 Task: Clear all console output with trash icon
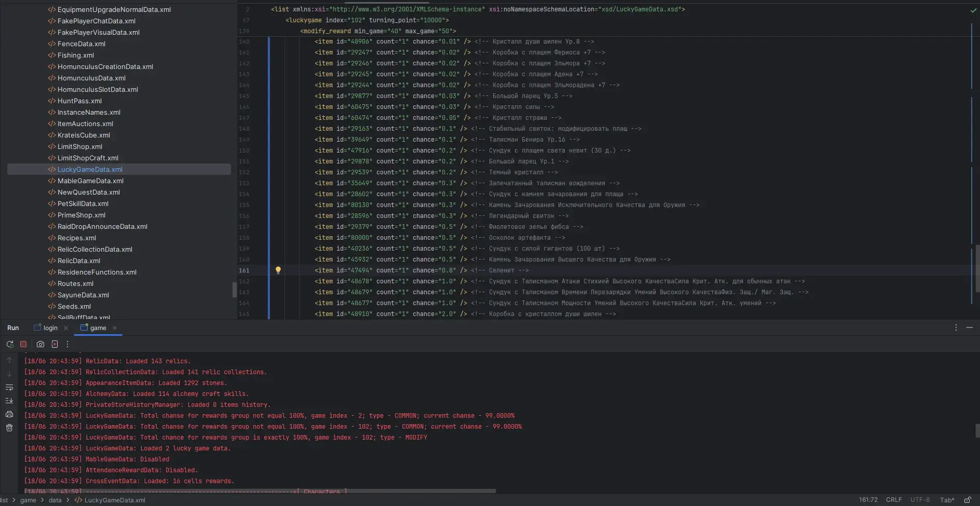(9, 428)
